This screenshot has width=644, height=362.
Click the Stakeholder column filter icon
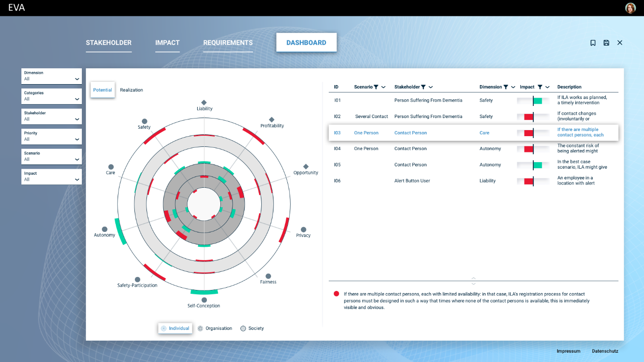[x=423, y=87]
